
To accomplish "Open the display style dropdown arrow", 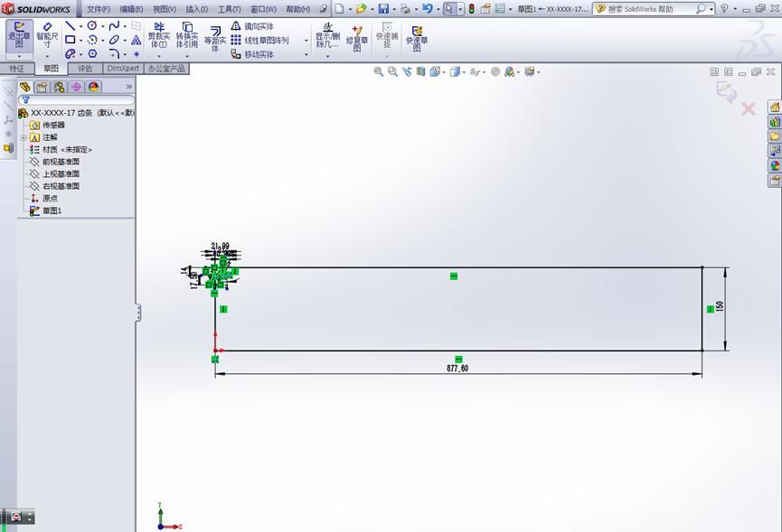I will click(x=463, y=71).
